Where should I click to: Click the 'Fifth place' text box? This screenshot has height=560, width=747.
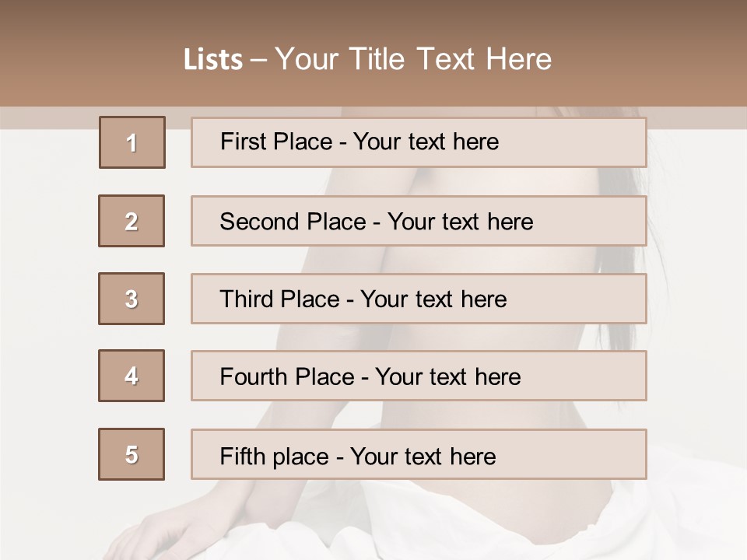tap(419, 454)
